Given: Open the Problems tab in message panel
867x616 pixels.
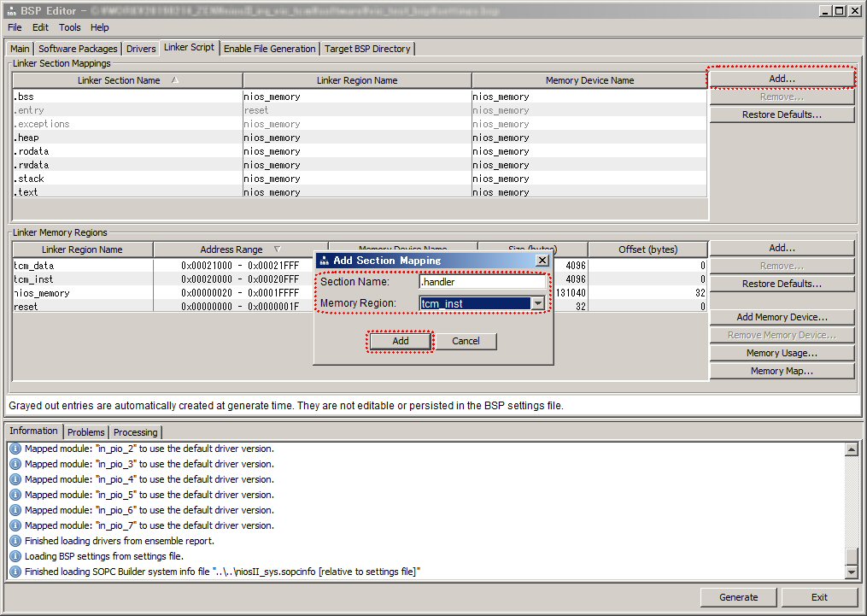Looking at the screenshot, I should [x=85, y=432].
